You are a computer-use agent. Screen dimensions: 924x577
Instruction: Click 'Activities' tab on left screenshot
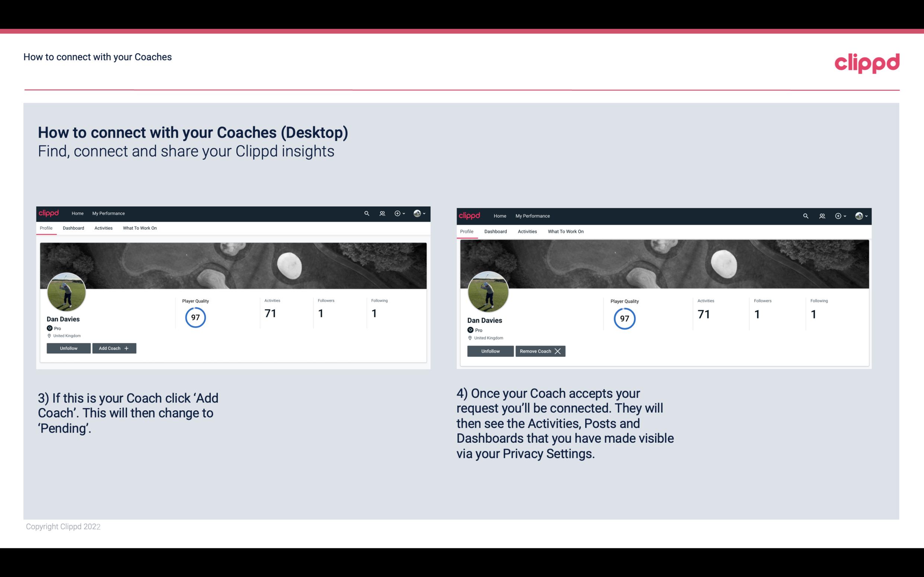[x=102, y=227]
